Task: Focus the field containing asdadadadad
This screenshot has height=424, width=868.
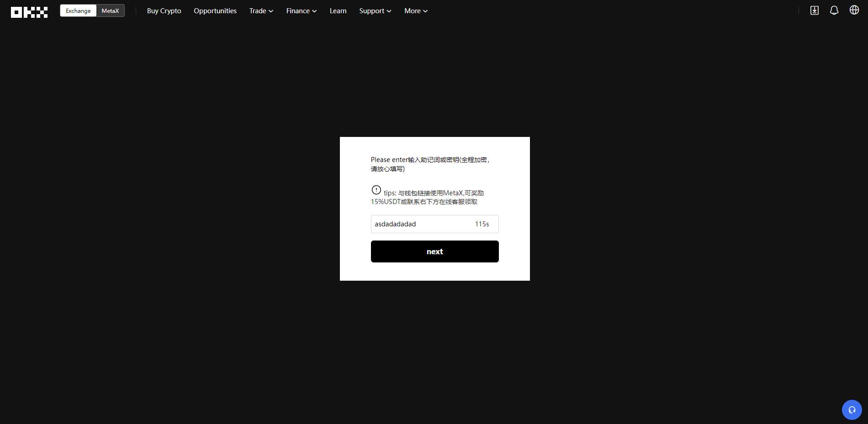Action: pos(420,224)
